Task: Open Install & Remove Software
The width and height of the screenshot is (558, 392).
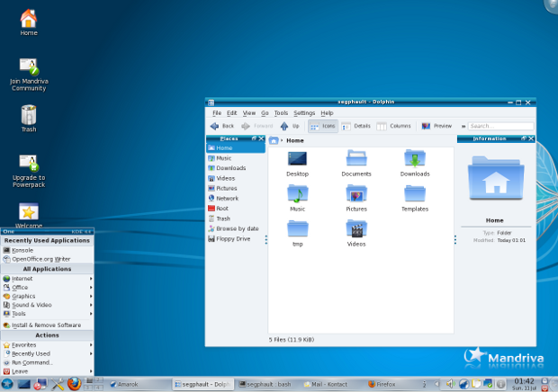Action: click(48, 325)
